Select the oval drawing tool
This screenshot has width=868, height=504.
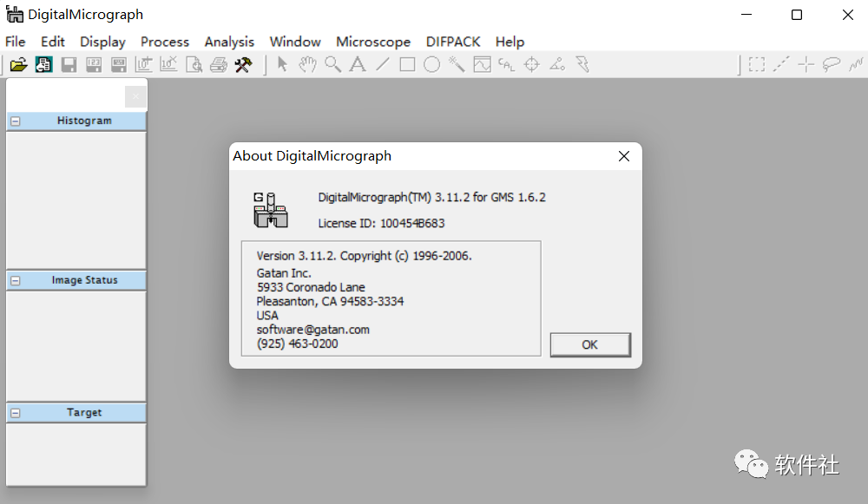[431, 65]
